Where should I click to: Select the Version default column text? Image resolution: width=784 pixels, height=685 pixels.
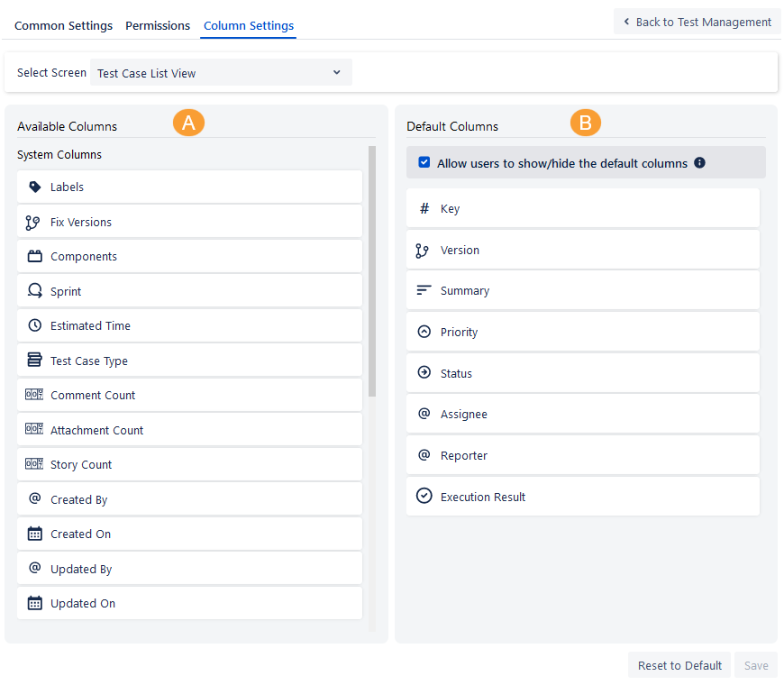pos(460,250)
